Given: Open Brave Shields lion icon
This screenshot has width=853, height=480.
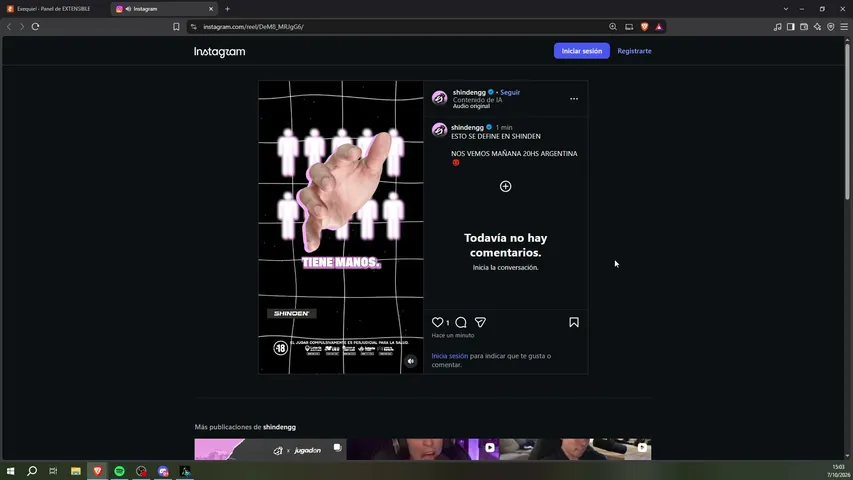Looking at the screenshot, I should pyautogui.click(x=645, y=26).
